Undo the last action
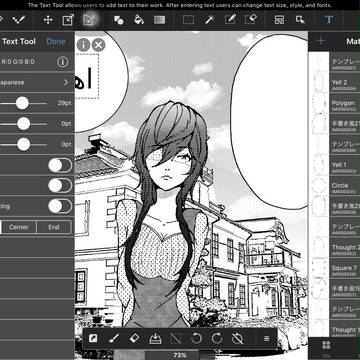The width and height of the screenshot is (360, 360). [x=196, y=339]
